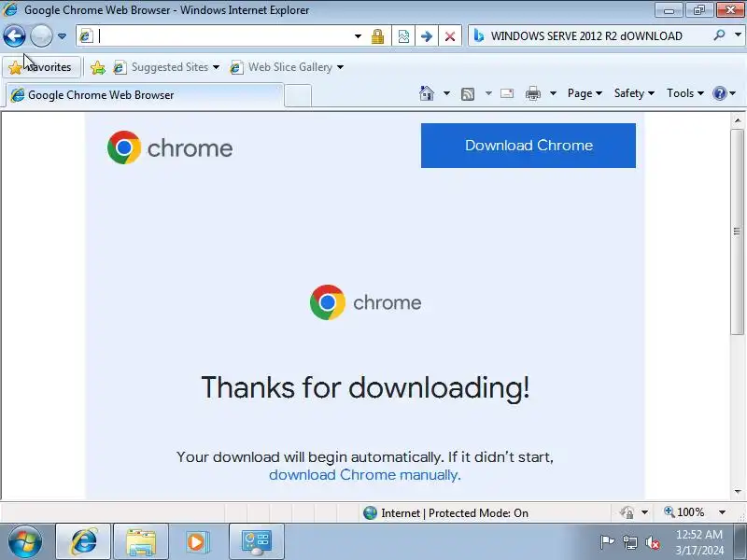Click the Action Center flag icon
747x560 pixels.
pos(607,542)
